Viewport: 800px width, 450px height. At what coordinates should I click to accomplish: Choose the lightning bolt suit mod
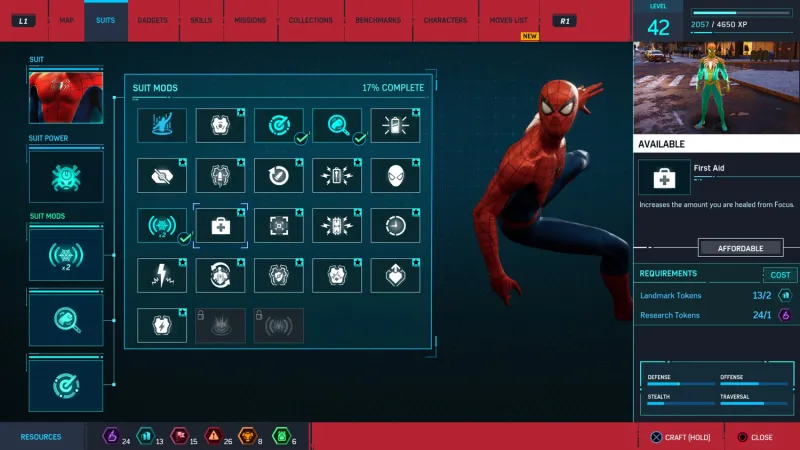tap(162, 275)
